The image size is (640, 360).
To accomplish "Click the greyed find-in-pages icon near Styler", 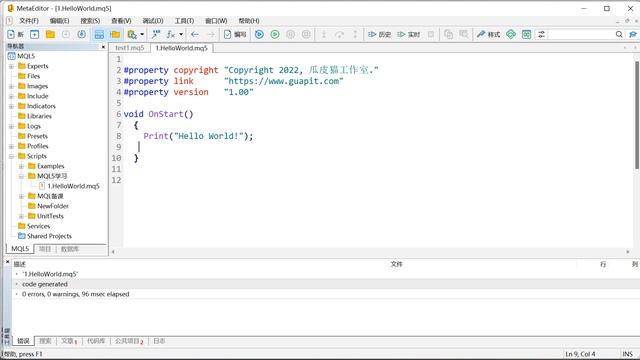I will tap(464, 35).
